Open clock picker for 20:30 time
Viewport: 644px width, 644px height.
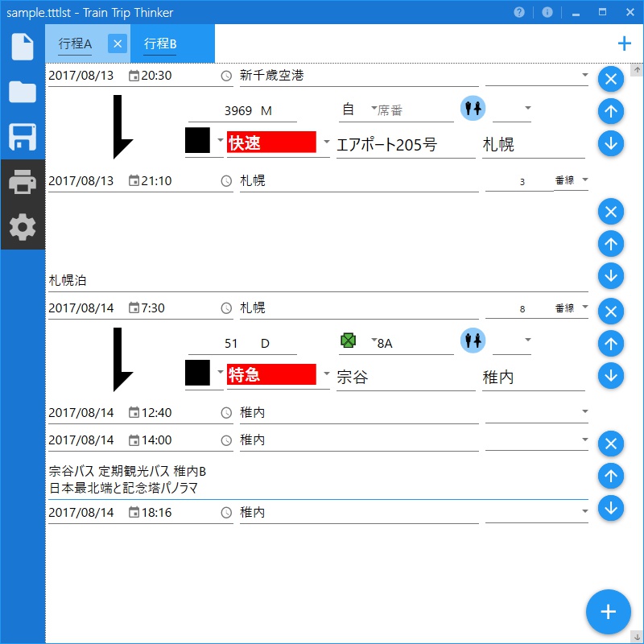coord(226,76)
